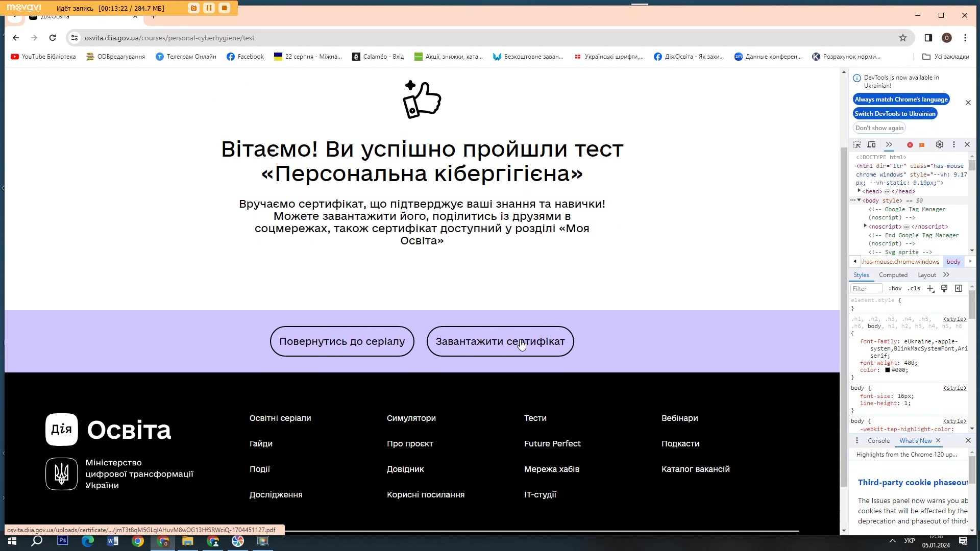Toggle the DevTools device toolbar
The image size is (980, 551).
pyautogui.click(x=872, y=145)
